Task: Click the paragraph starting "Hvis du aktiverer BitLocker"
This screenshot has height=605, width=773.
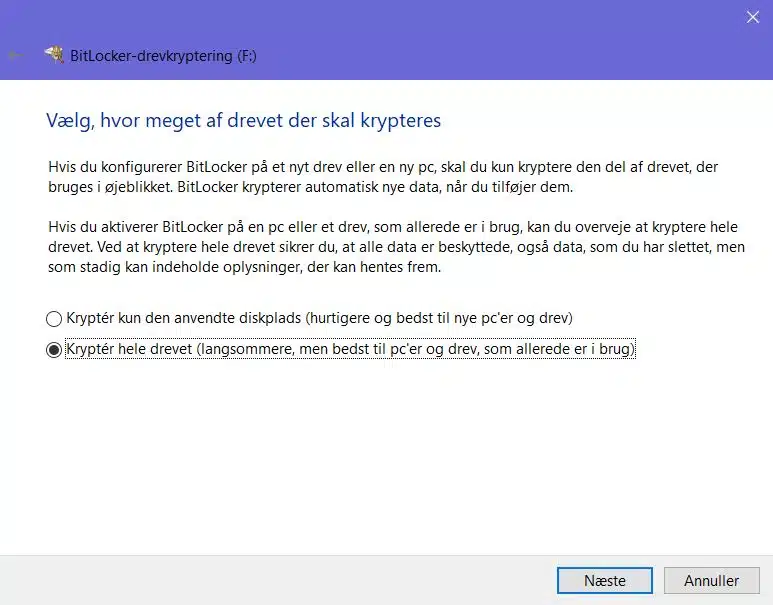Action: tap(300, 228)
